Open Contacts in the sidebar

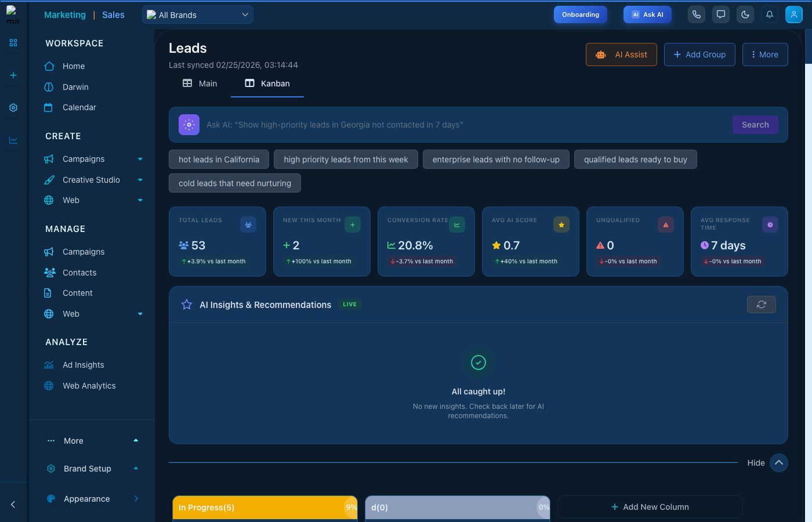(79, 273)
